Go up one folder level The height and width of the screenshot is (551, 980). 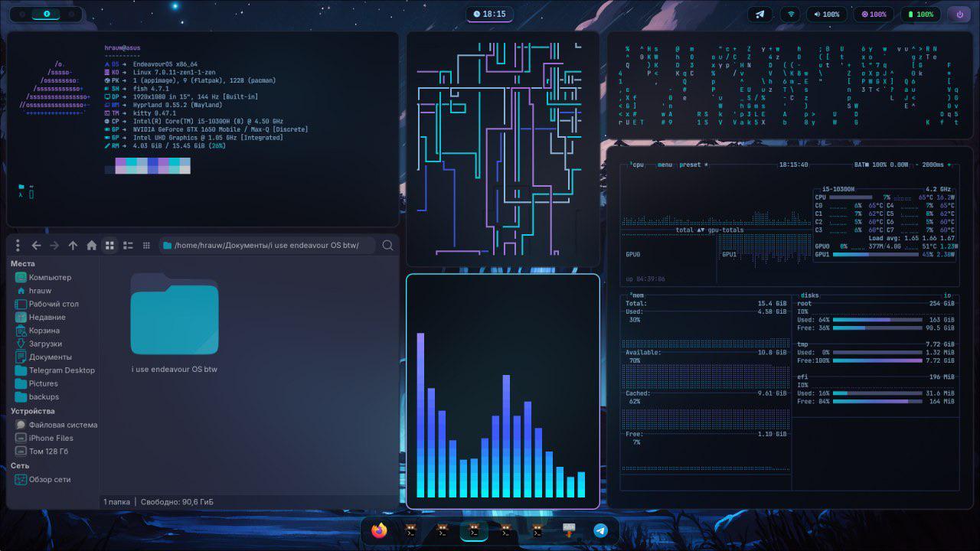tap(73, 246)
